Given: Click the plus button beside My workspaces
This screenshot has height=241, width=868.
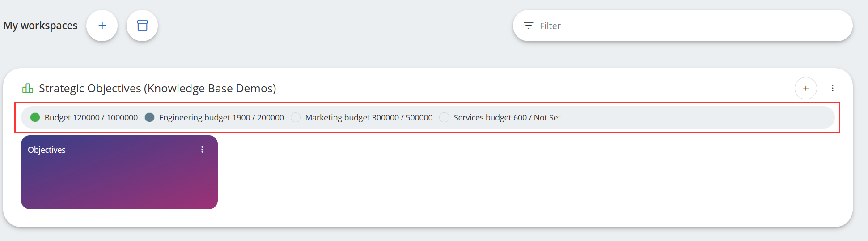Looking at the screenshot, I should (102, 26).
